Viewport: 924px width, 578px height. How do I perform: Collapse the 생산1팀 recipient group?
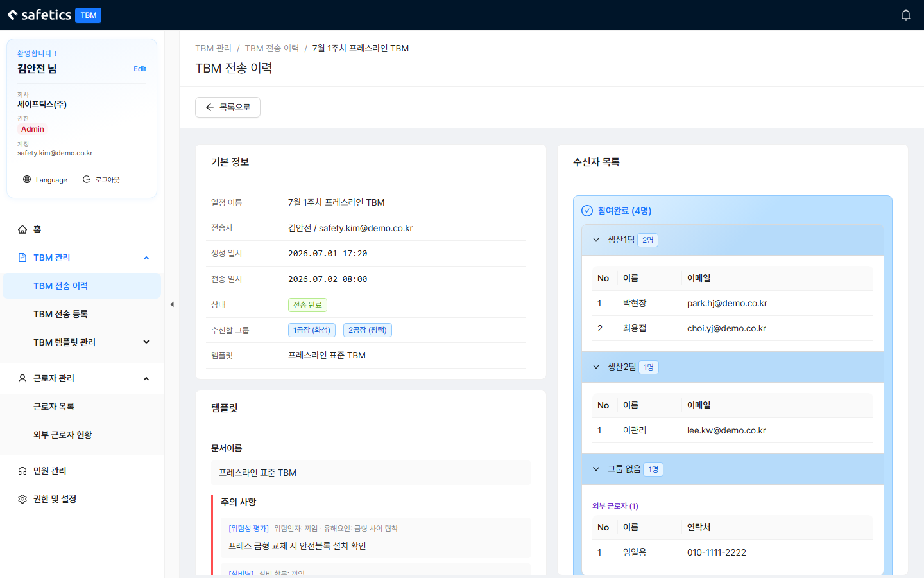(596, 240)
